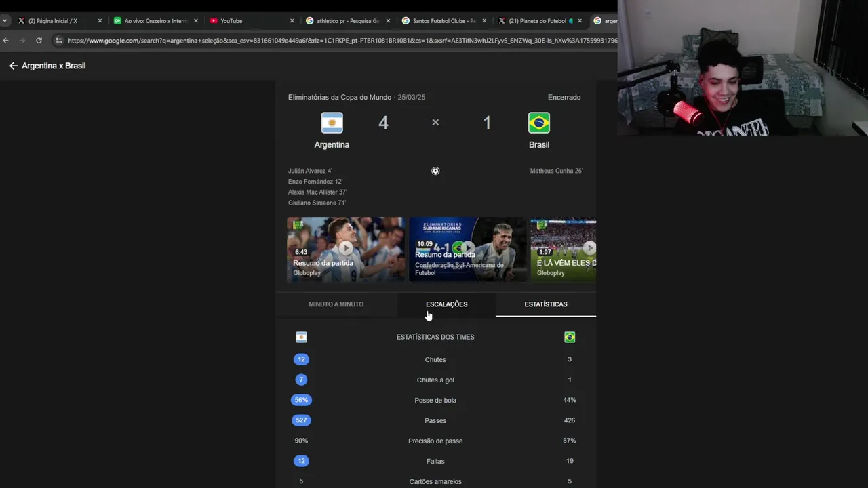868x488 pixels.
Task: Click the X favicon on Planeta do Futebol tab
Action: click(x=502, y=21)
